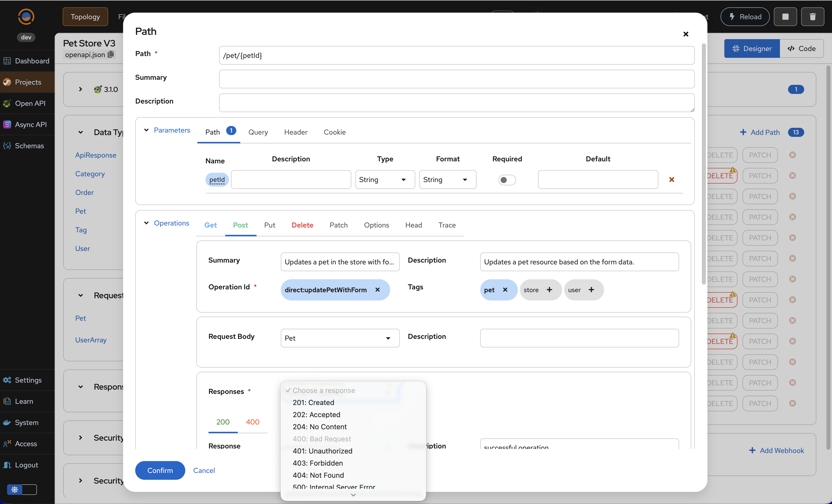The image size is (832, 504).
Task: Select the Delete operation tab
Action: pos(302,225)
